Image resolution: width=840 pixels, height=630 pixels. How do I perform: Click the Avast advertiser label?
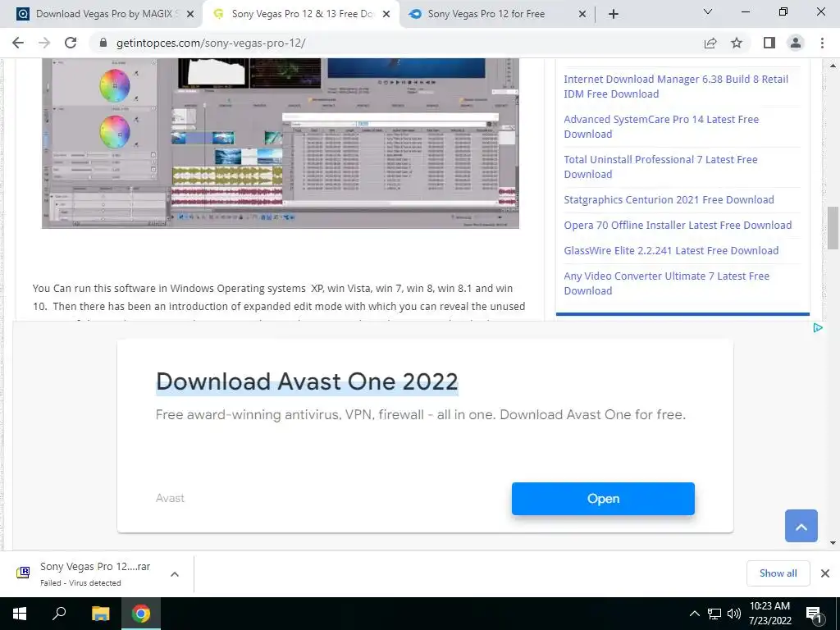[x=170, y=498]
